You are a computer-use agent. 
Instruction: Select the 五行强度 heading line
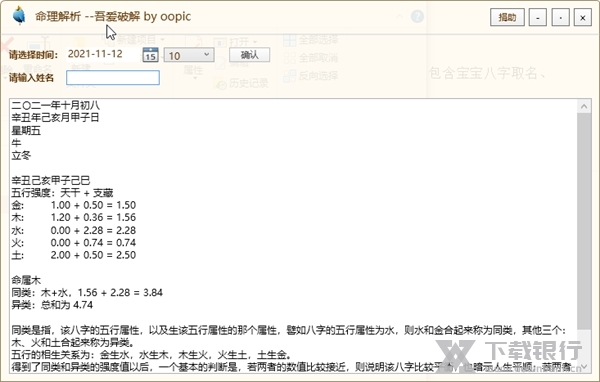[62, 193]
